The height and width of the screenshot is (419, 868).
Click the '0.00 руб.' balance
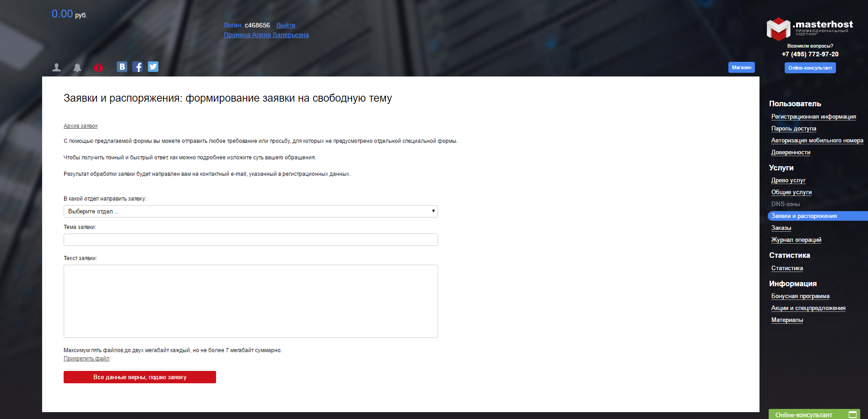coord(69,14)
